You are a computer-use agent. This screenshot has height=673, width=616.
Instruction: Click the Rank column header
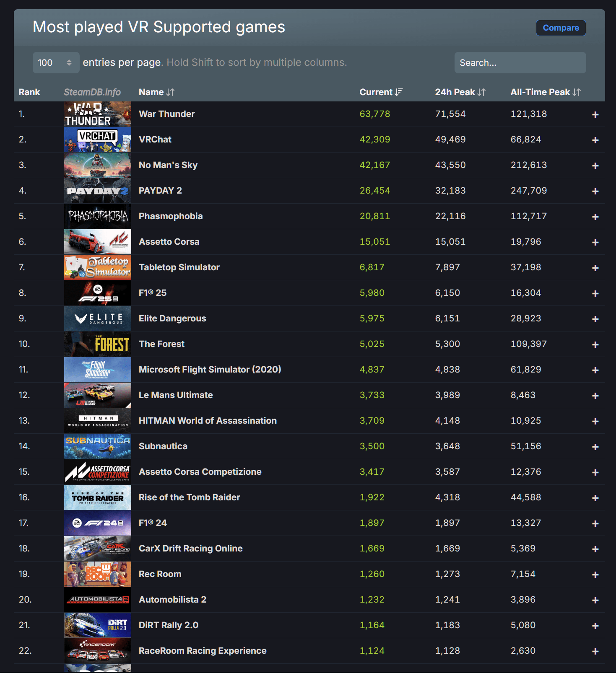coord(29,92)
